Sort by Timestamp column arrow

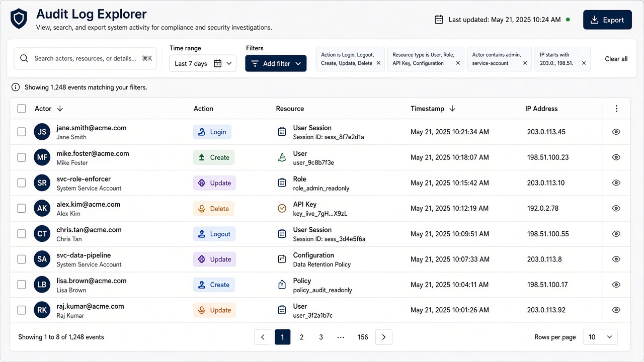(x=452, y=109)
